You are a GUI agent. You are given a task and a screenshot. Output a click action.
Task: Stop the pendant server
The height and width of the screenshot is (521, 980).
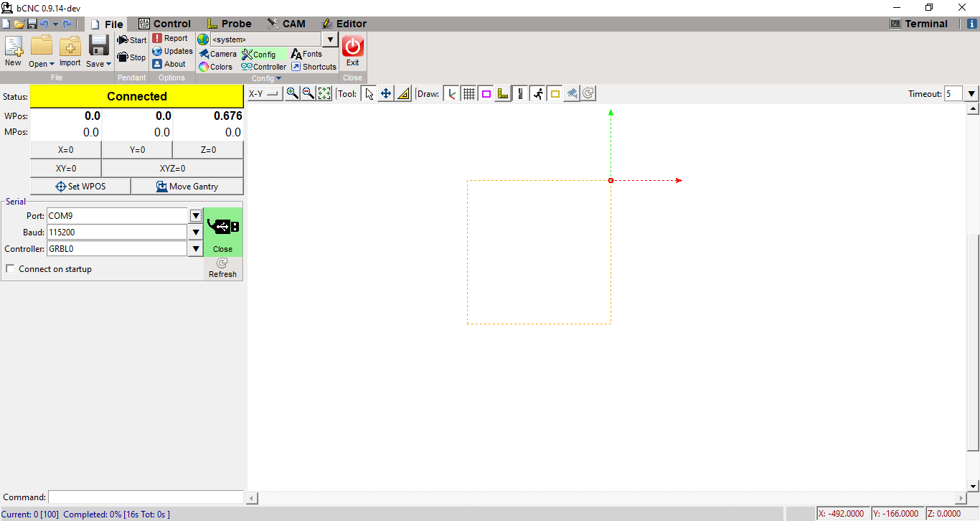[132, 57]
